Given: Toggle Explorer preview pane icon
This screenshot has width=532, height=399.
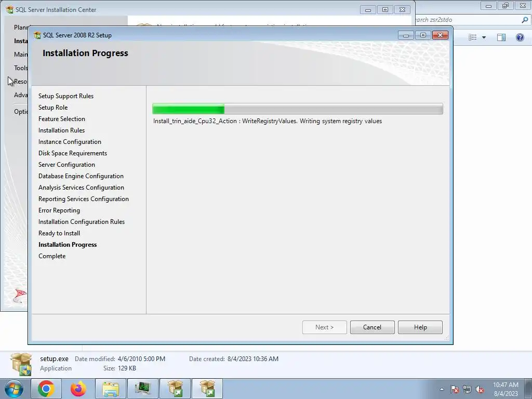Looking at the screenshot, I should click(501, 37).
